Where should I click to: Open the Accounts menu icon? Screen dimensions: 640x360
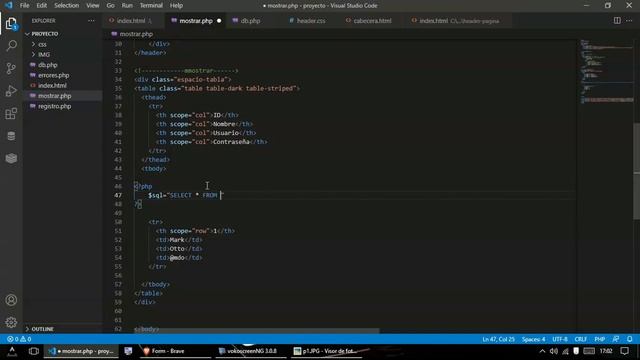pyautogui.click(x=11, y=300)
